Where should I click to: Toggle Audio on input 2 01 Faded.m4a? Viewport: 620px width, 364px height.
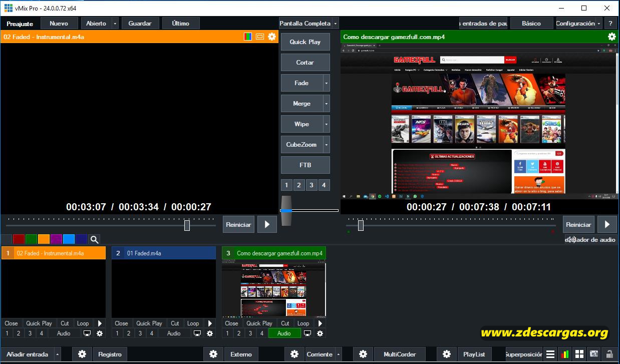click(x=174, y=333)
